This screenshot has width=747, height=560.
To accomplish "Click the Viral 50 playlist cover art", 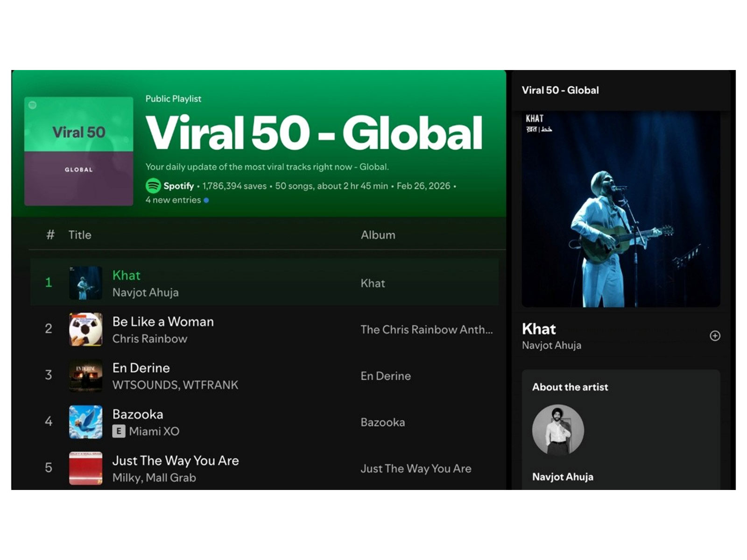I will 78,151.
